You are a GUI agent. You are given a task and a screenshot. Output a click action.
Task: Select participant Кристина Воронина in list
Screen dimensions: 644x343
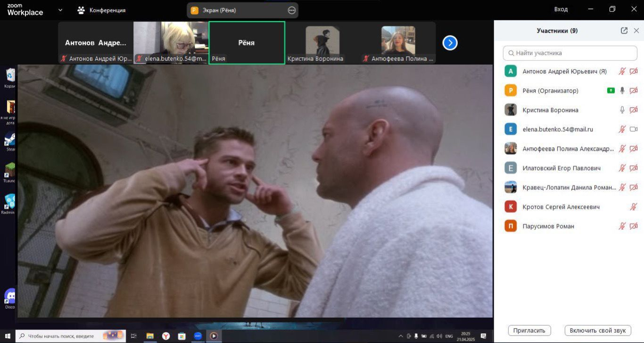click(570, 110)
